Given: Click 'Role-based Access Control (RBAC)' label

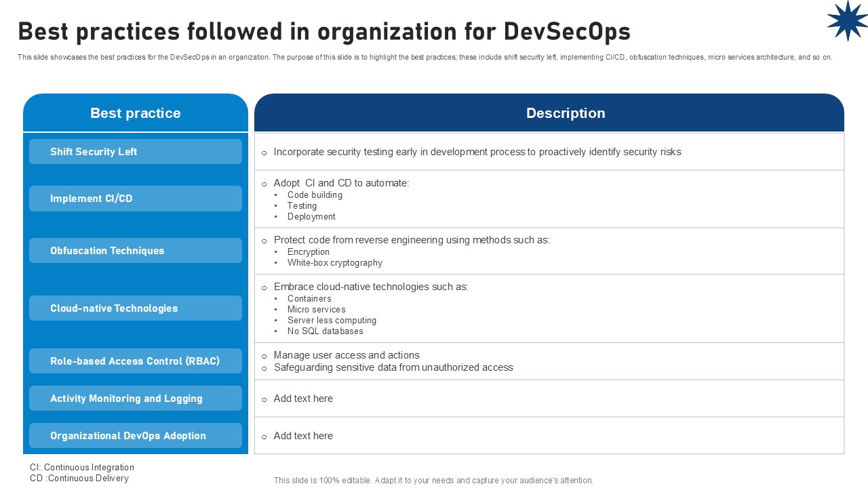Looking at the screenshot, I should (x=135, y=361).
